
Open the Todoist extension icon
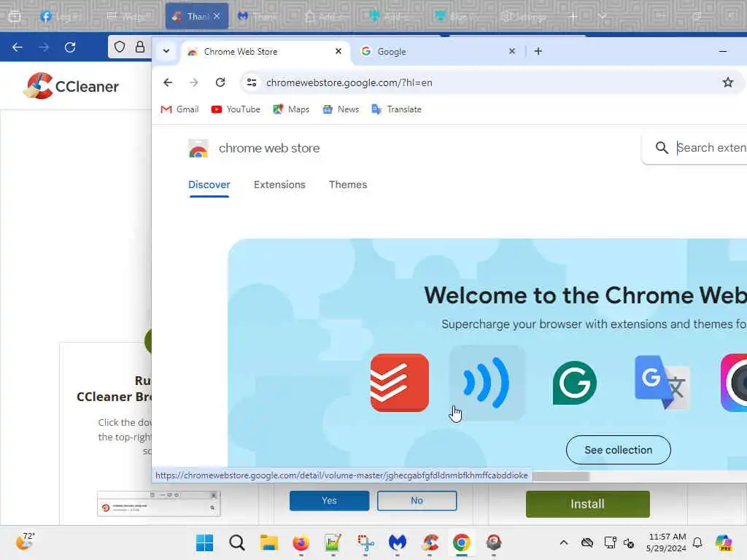[x=400, y=383]
